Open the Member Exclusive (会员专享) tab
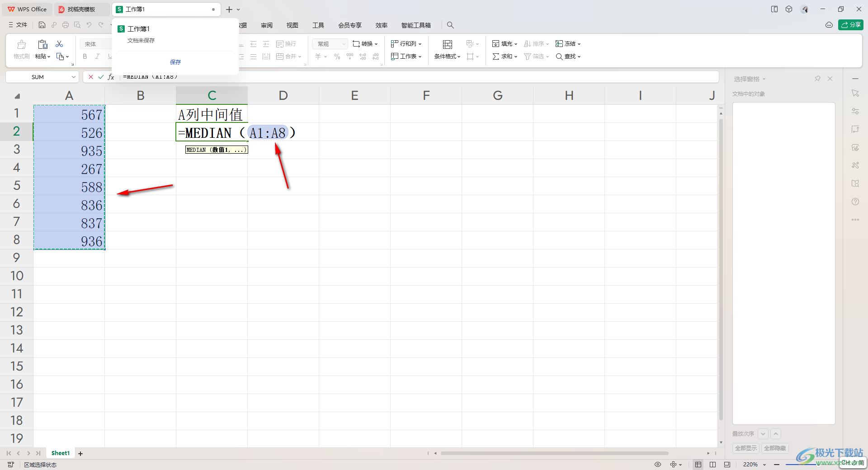 coord(350,25)
